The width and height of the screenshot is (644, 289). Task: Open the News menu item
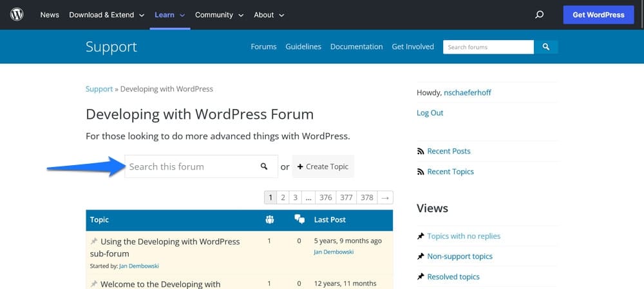pos(50,15)
